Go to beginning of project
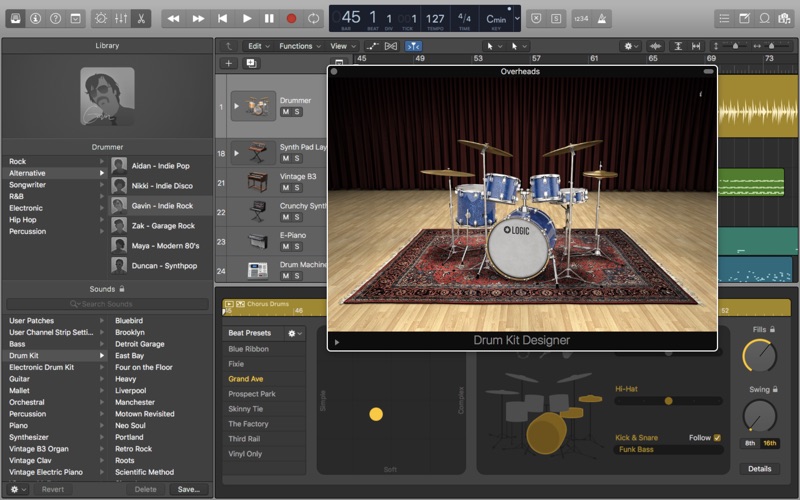The image size is (800, 500). [x=222, y=19]
